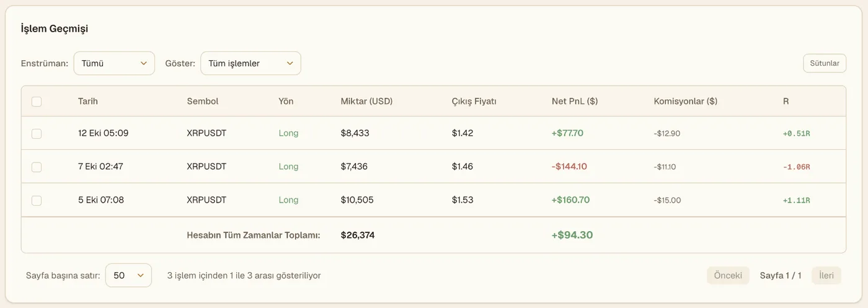868x308 pixels.
Task: Click the amount $7,436
Action: click(x=355, y=167)
